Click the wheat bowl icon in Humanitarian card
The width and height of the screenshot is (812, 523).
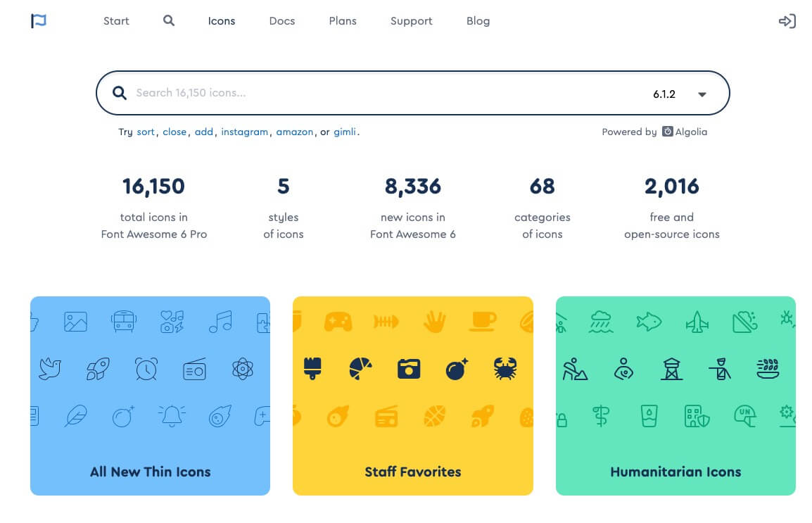[768, 370]
